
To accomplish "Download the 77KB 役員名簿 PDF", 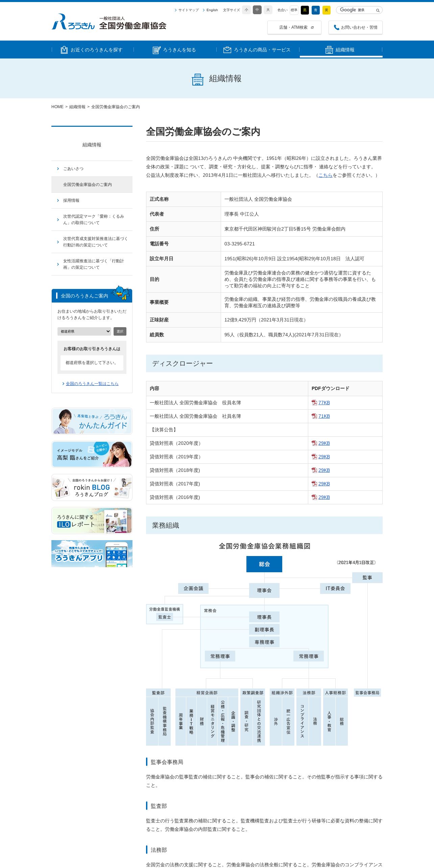I will pos(324,403).
